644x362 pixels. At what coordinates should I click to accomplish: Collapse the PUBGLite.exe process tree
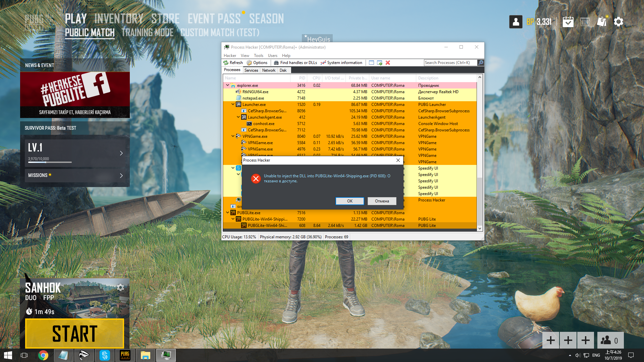[x=227, y=213]
